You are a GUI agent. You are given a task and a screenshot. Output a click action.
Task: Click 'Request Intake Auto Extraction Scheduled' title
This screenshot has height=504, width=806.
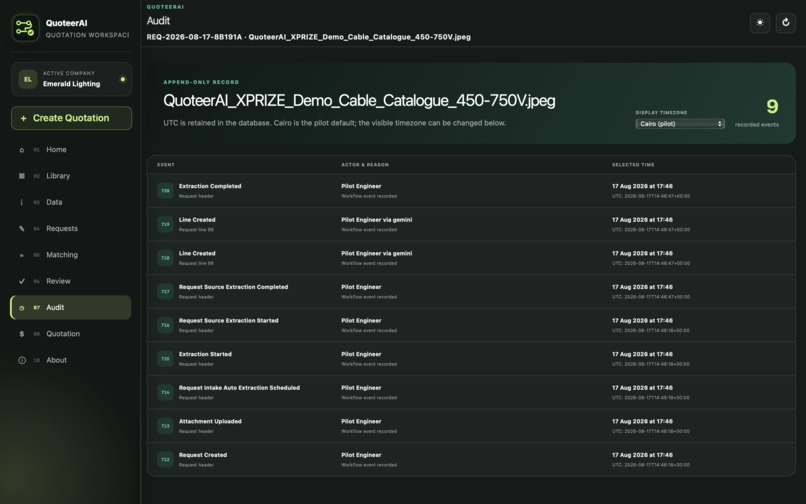[x=239, y=388]
